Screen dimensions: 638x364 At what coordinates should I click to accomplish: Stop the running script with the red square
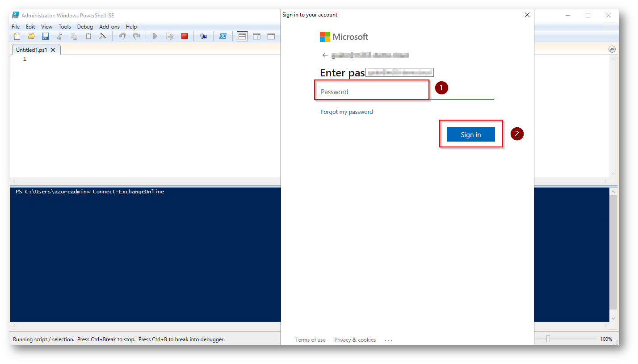[185, 36]
